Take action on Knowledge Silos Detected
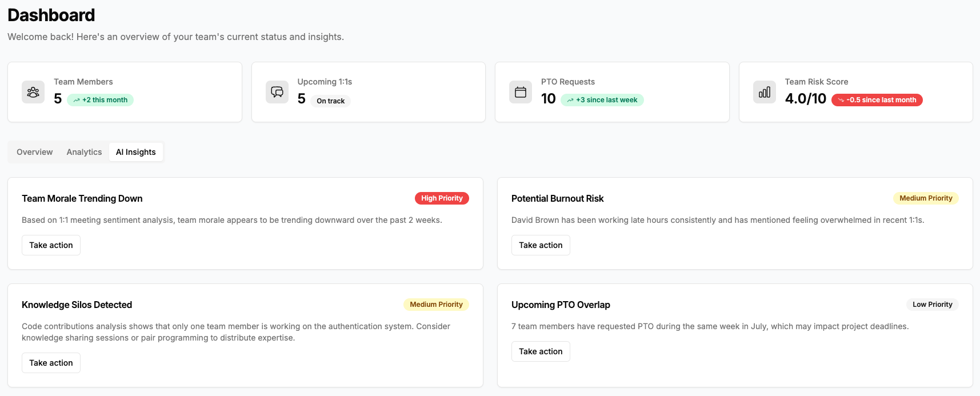The height and width of the screenshot is (396, 980). (51, 363)
